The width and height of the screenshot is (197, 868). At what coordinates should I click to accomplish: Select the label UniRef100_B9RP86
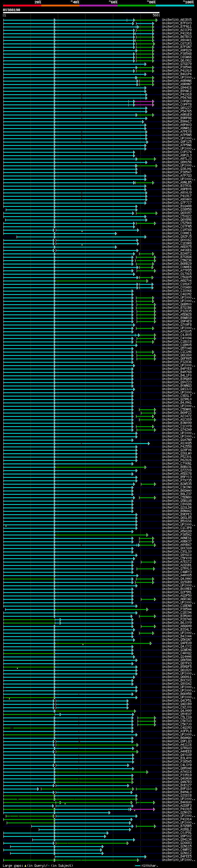click(177, 118)
